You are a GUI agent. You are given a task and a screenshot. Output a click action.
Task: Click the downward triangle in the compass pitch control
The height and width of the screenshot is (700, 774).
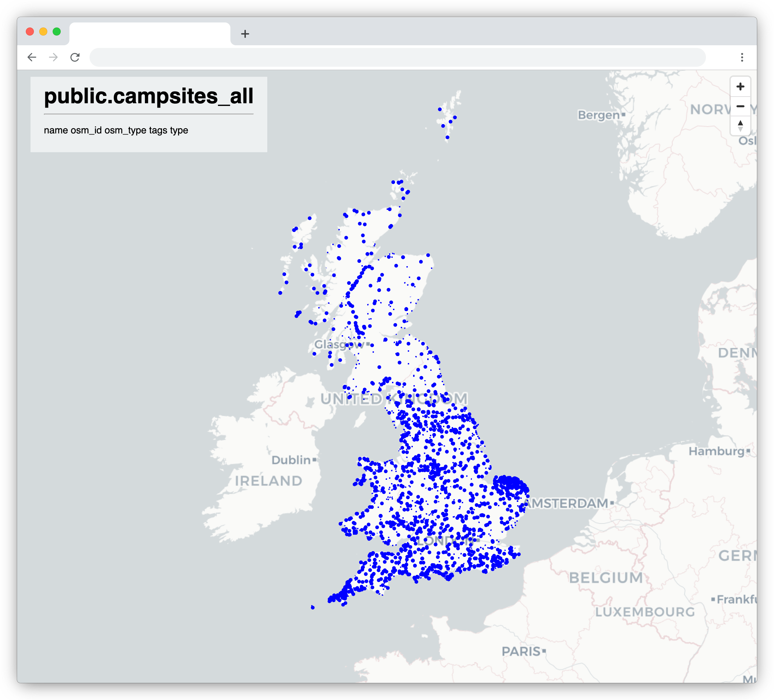pos(740,129)
